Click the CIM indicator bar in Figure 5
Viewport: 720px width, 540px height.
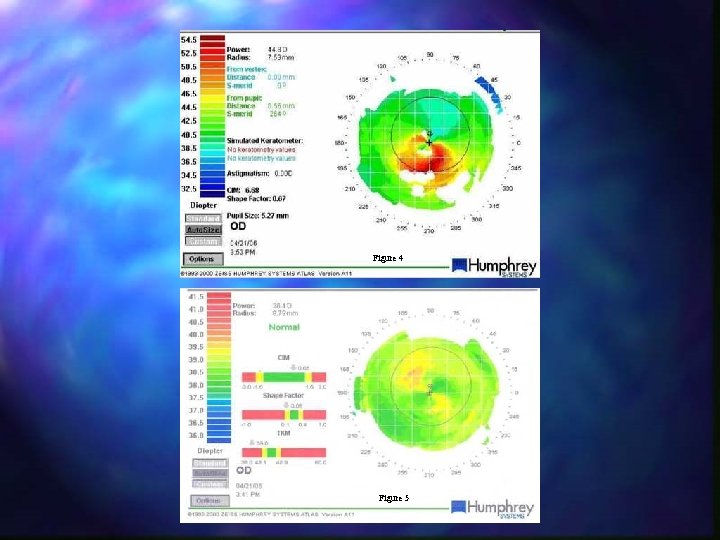click(x=284, y=377)
